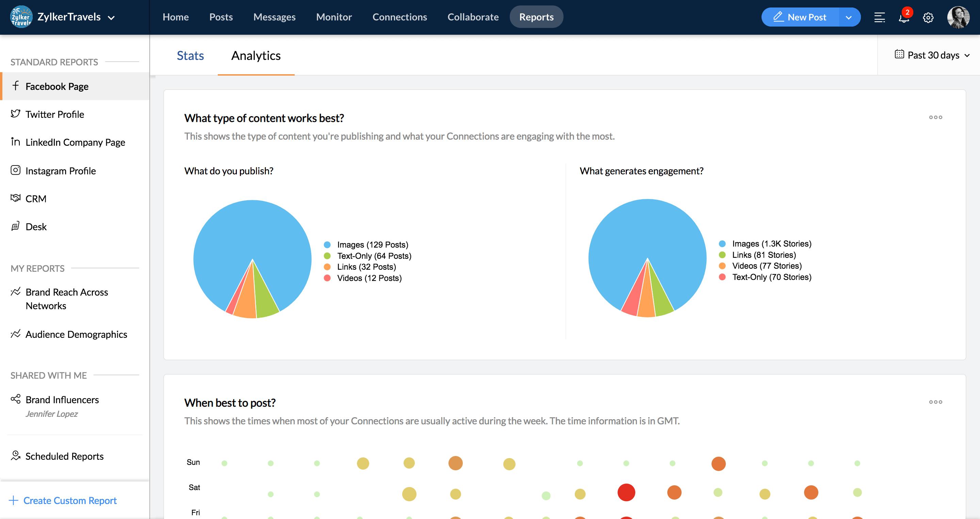Click the chart icon beside Audience Demographics

[x=15, y=334]
